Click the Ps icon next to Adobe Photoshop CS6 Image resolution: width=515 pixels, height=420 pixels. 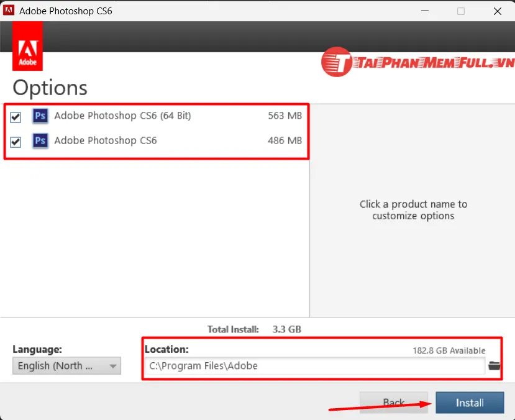pos(40,141)
